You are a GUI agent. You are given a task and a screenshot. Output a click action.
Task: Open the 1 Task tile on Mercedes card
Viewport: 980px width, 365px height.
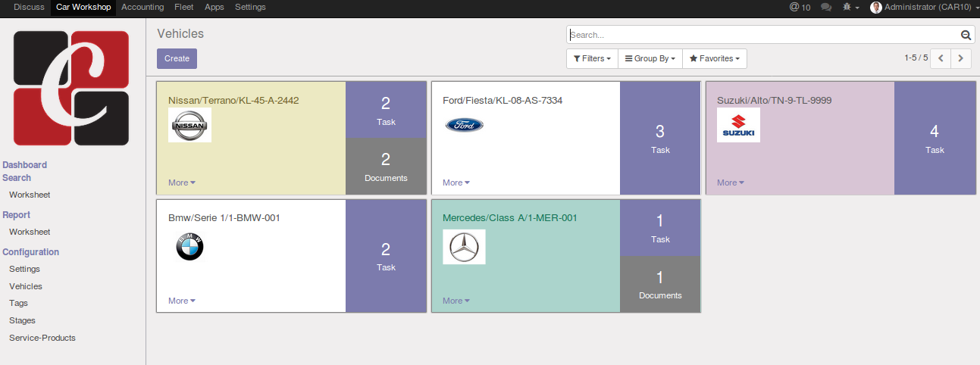point(660,228)
